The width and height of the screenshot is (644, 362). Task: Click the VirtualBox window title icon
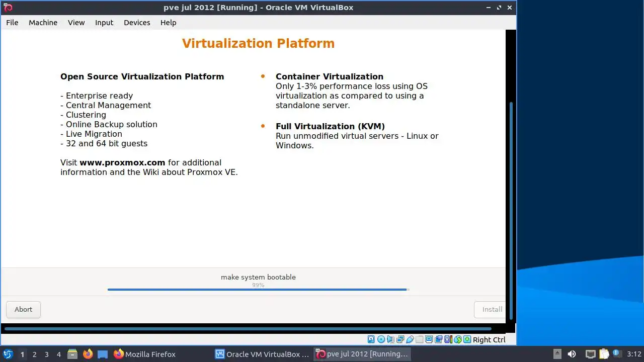coord(8,8)
